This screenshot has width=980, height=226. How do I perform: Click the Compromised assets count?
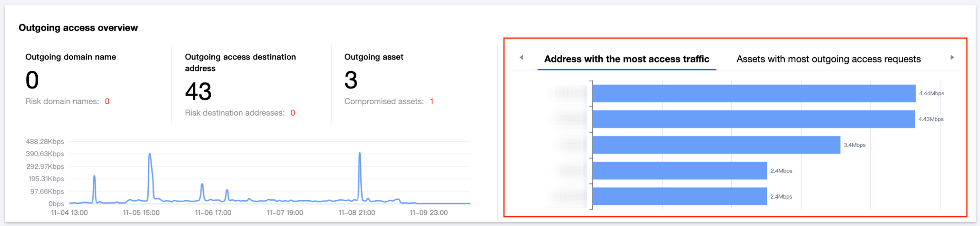(431, 101)
